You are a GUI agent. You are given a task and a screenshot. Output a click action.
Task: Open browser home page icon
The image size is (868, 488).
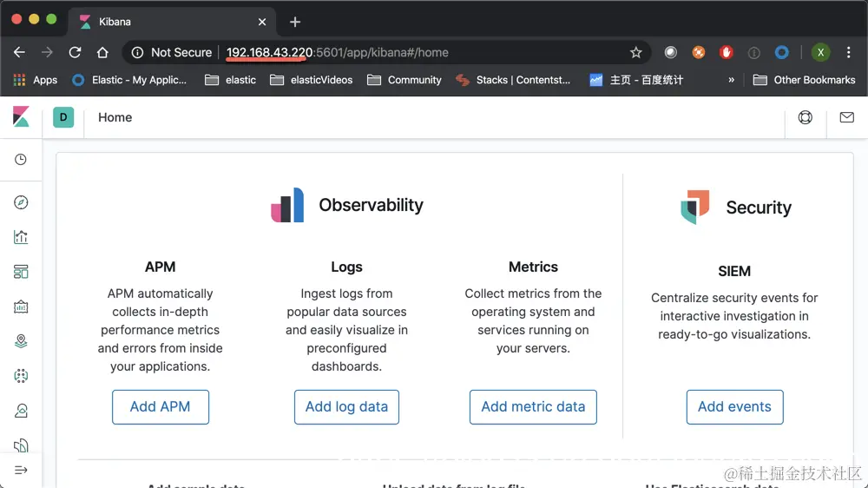[x=102, y=53]
